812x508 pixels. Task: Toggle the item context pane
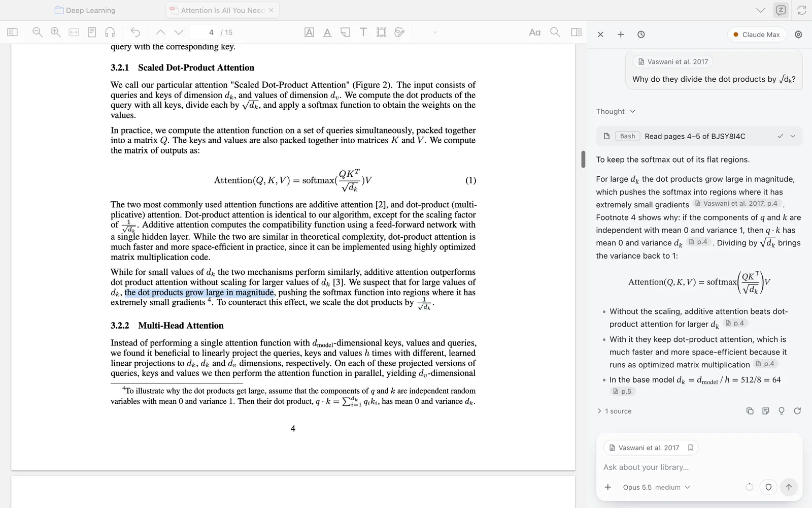(x=576, y=33)
